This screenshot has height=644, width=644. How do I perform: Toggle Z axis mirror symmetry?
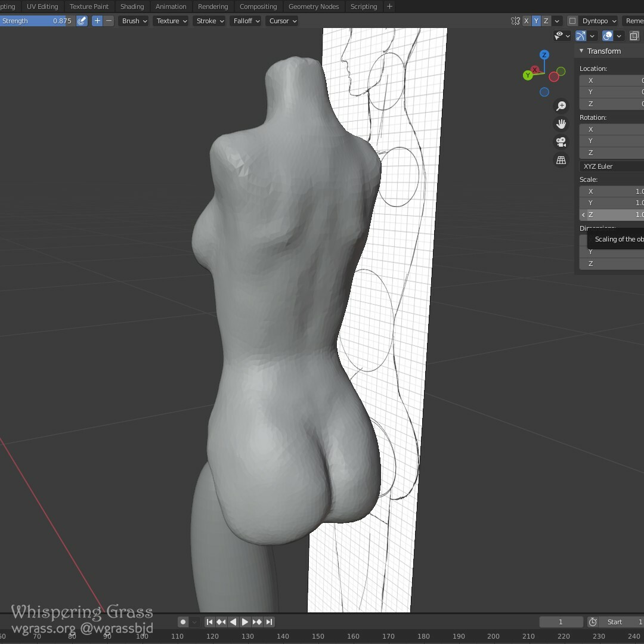tap(546, 21)
